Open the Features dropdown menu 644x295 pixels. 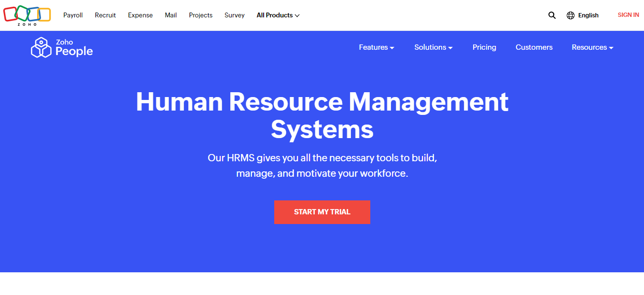[377, 47]
